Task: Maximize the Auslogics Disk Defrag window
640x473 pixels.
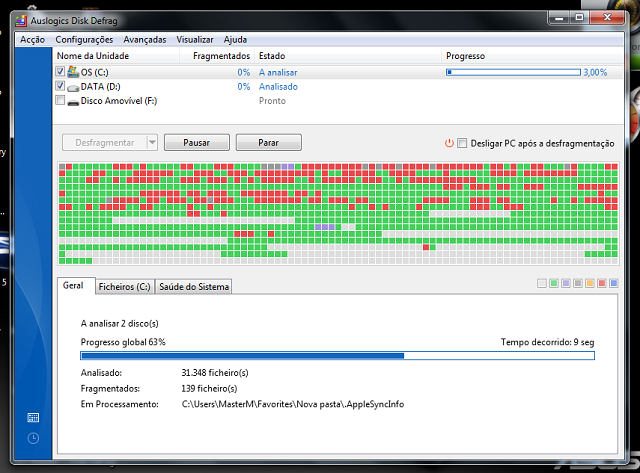Action: (580, 18)
